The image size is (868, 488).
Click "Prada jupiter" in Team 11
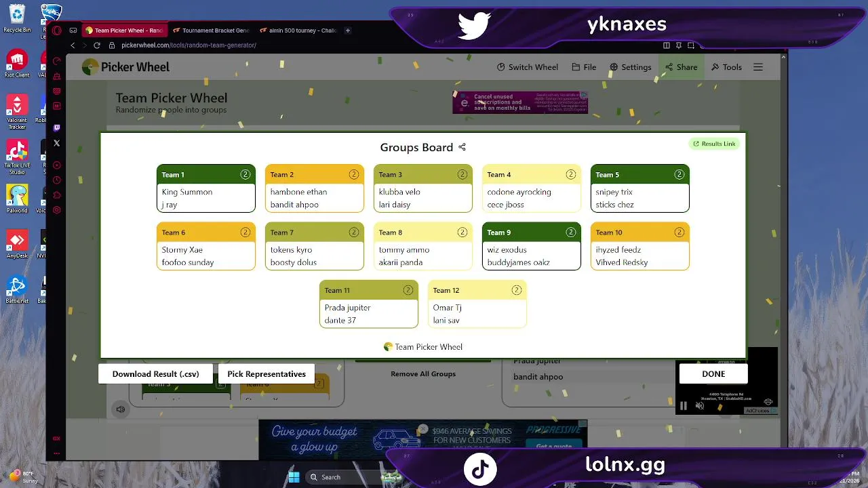(x=347, y=308)
